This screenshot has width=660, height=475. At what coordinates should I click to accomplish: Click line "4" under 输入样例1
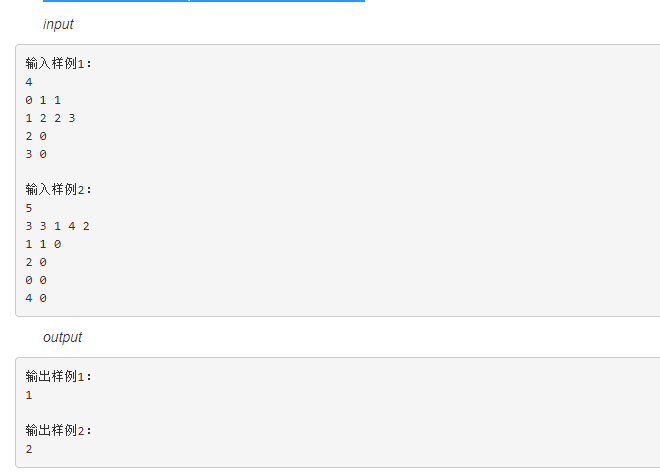(29, 82)
